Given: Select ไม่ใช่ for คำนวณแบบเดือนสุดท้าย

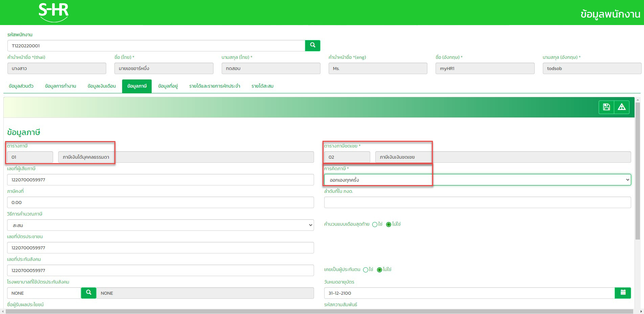Looking at the screenshot, I should click(387, 224).
